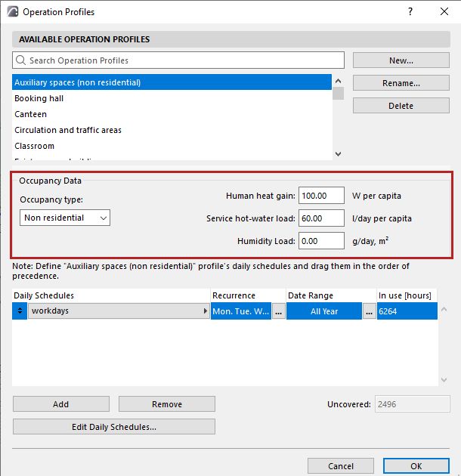Click the In use hours value 6264
Screen dimensions: 461x476
pos(407,311)
